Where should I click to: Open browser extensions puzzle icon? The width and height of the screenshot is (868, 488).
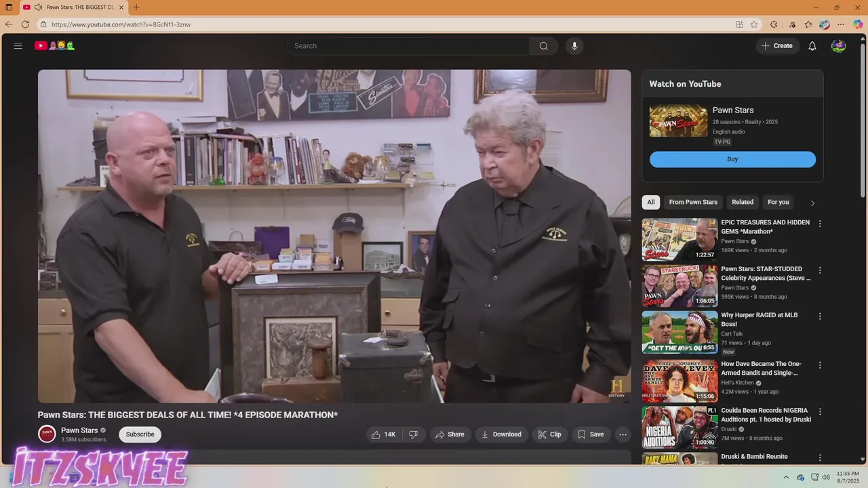(x=774, y=24)
